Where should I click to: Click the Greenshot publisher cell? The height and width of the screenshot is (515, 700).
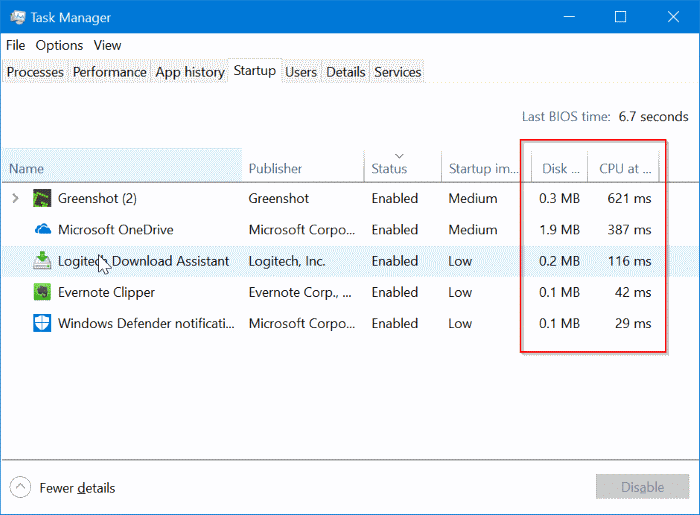[x=279, y=198]
